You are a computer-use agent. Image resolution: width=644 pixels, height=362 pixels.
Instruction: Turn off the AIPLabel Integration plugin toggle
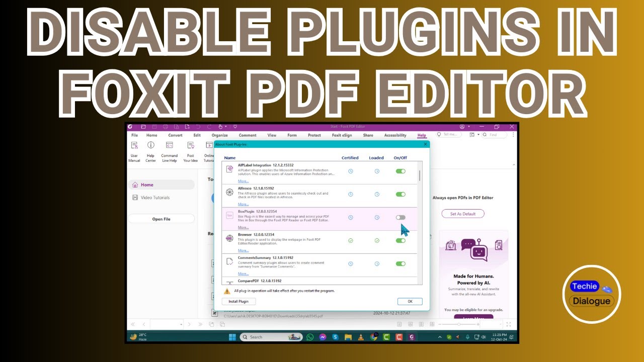[x=400, y=171]
